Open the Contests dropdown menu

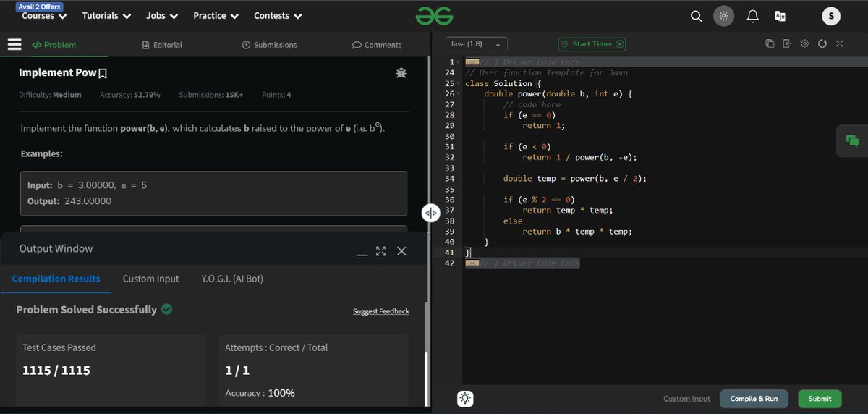click(278, 16)
